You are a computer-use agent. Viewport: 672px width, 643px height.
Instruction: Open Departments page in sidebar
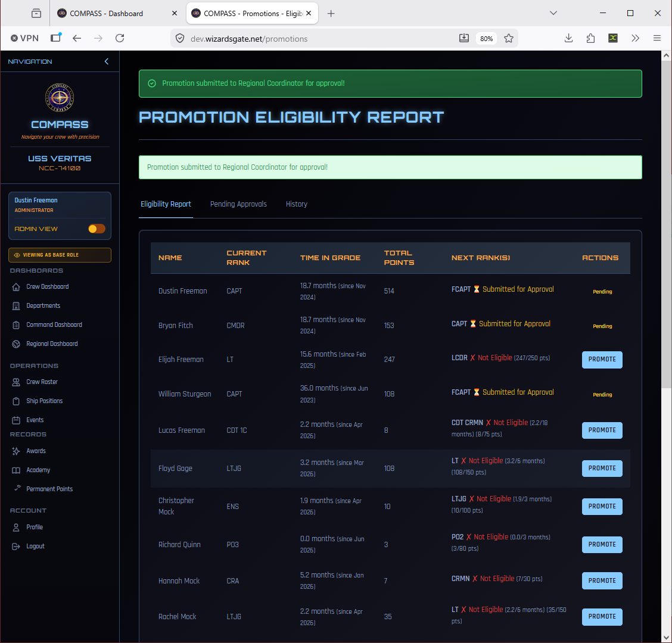pyautogui.click(x=43, y=305)
